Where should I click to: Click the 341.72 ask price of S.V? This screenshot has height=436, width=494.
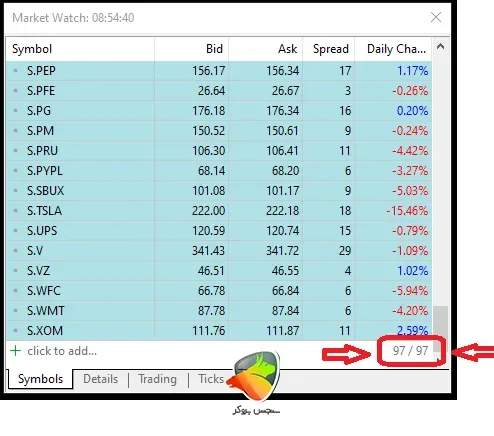click(x=282, y=251)
